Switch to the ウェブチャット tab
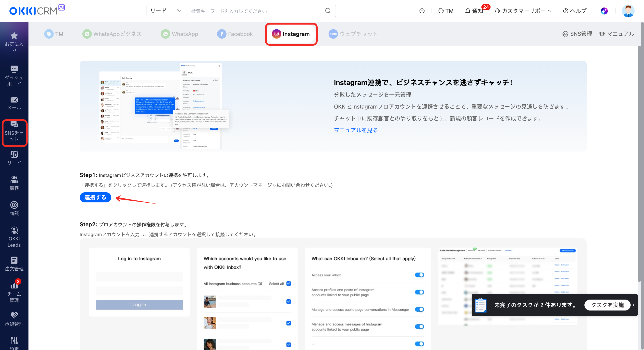The width and height of the screenshot is (644, 350). [x=353, y=34]
